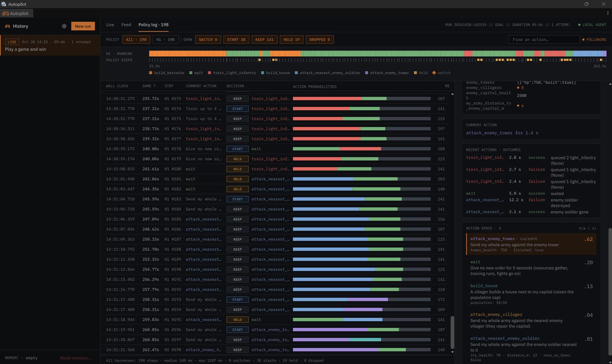Select the attack_enemy_tower current action card
The height and width of the screenshot is (364, 612).
coord(531,244)
